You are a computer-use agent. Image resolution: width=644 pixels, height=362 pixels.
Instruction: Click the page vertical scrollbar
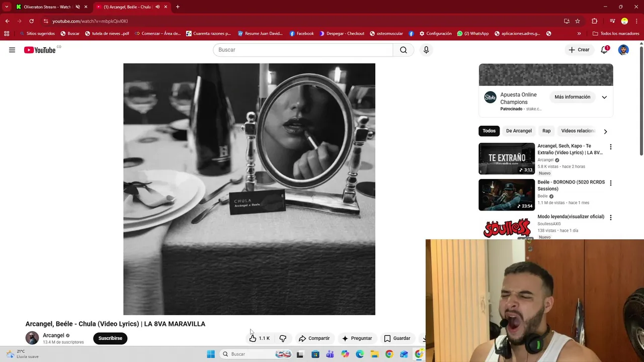point(641,101)
